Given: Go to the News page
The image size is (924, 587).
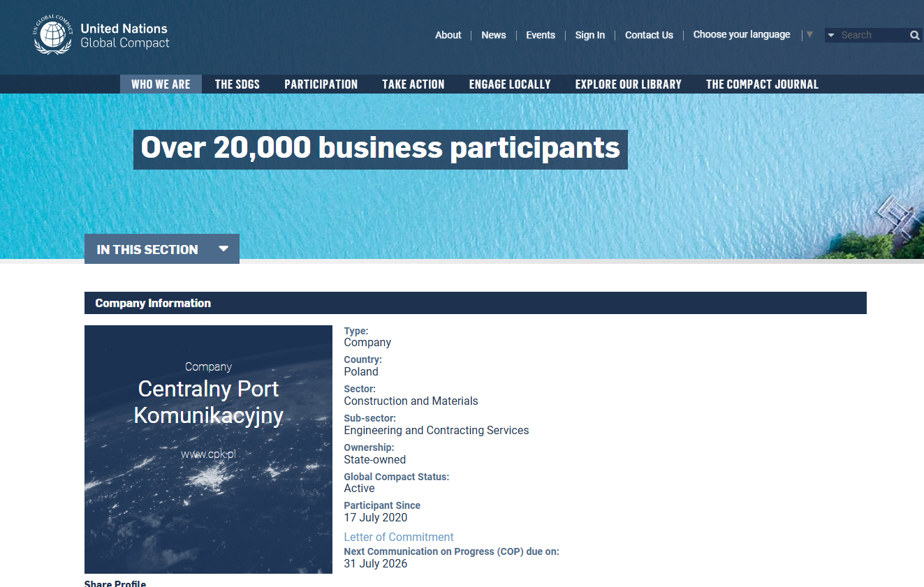Looking at the screenshot, I should [493, 35].
